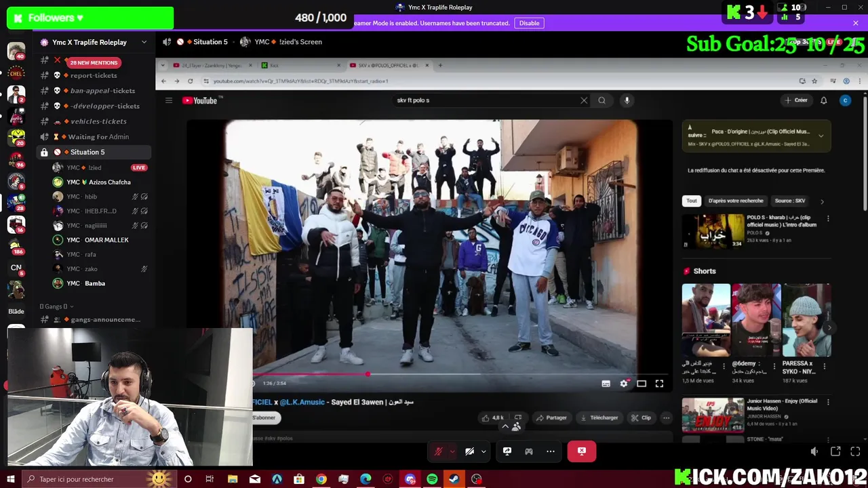868x488 pixels.
Task: Jump to 28 New Mentions
Action: [x=94, y=62]
